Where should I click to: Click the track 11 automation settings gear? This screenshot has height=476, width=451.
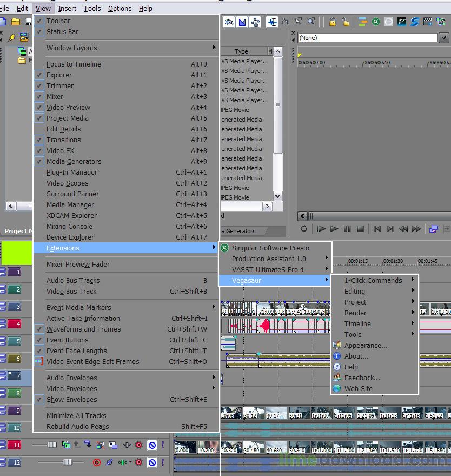[x=139, y=445]
